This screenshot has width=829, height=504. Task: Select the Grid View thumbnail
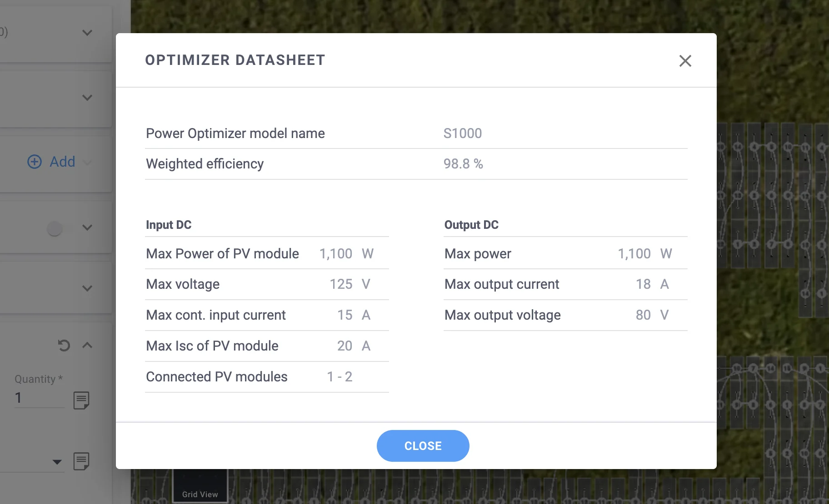pyautogui.click(x=200, y=486)
